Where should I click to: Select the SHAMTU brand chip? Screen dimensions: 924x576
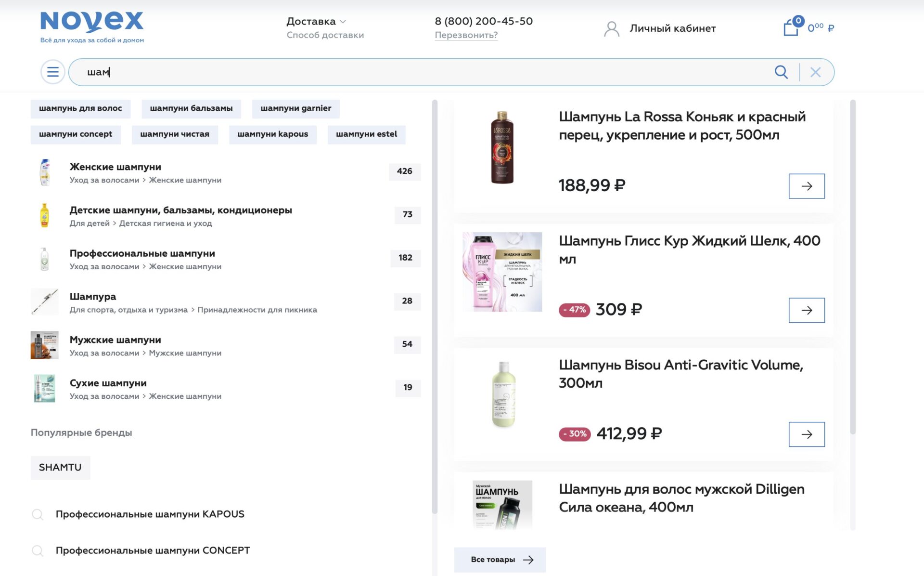[x=60, y=468]
